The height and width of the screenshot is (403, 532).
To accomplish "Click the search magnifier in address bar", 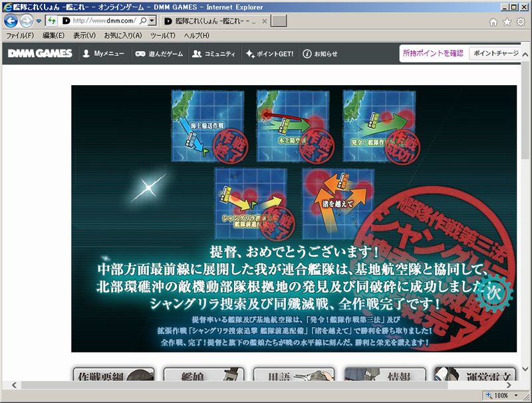I will tap(143, 21).
